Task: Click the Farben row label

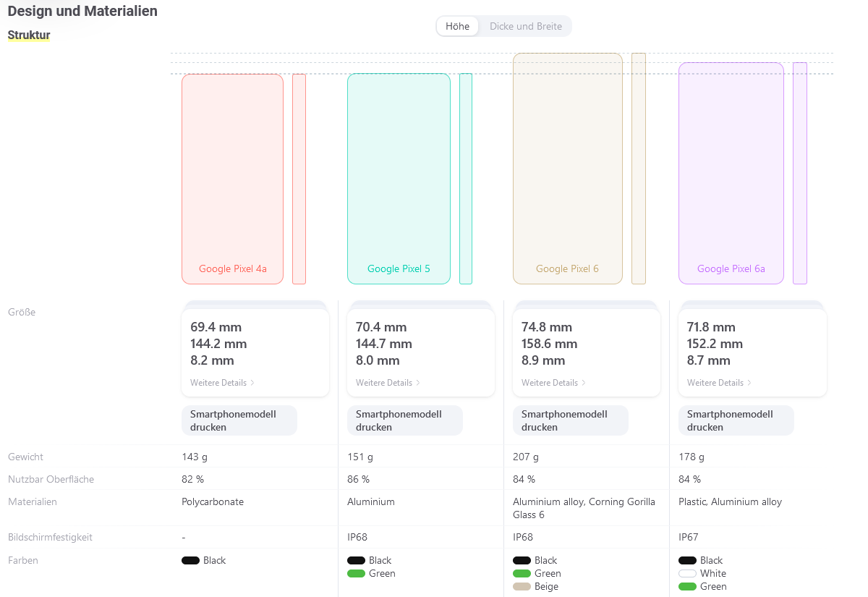Action: point(23,561)
